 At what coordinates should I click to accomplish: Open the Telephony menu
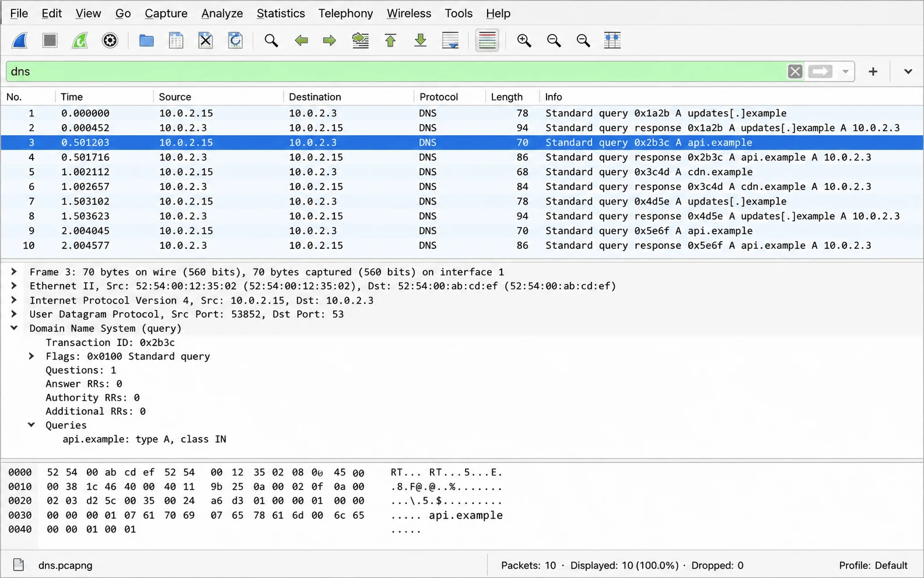[345, 13]
